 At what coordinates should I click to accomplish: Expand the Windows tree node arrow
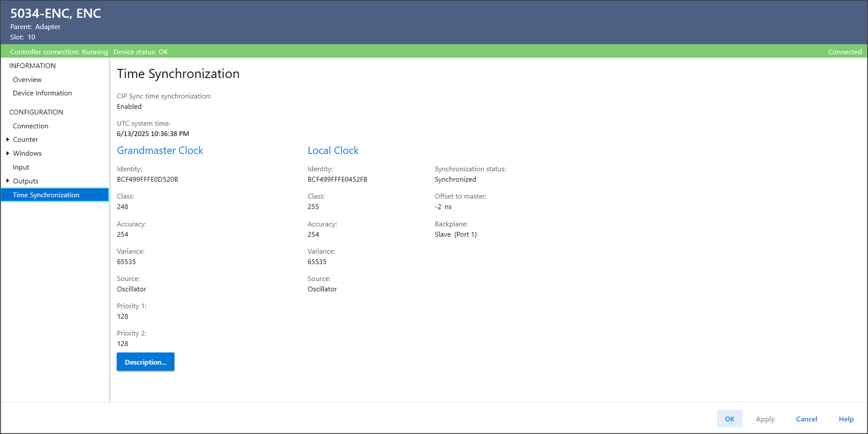coord(8,153)
